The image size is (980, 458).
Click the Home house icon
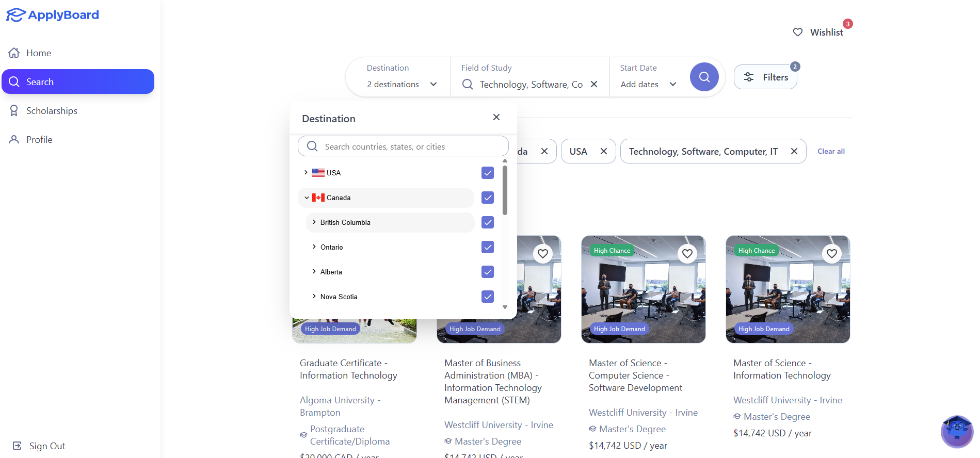point(14,53)
